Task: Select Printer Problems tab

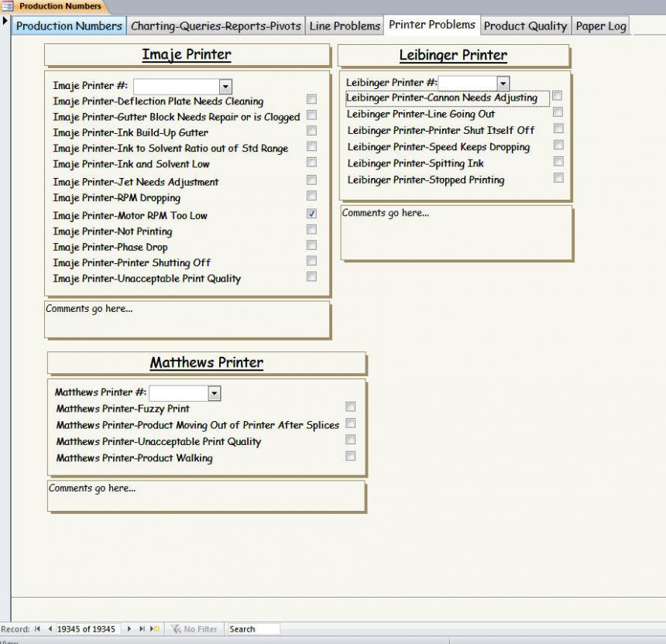Action: tap(432, 25)
